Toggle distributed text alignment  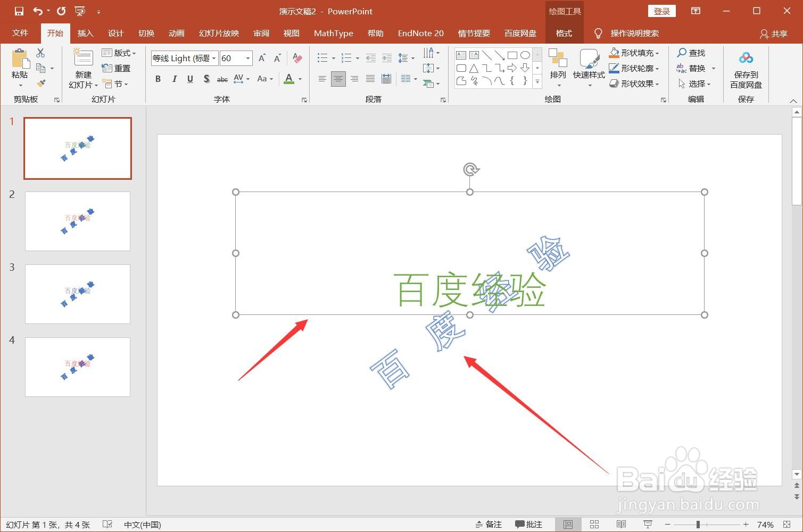tap(387, 79)
